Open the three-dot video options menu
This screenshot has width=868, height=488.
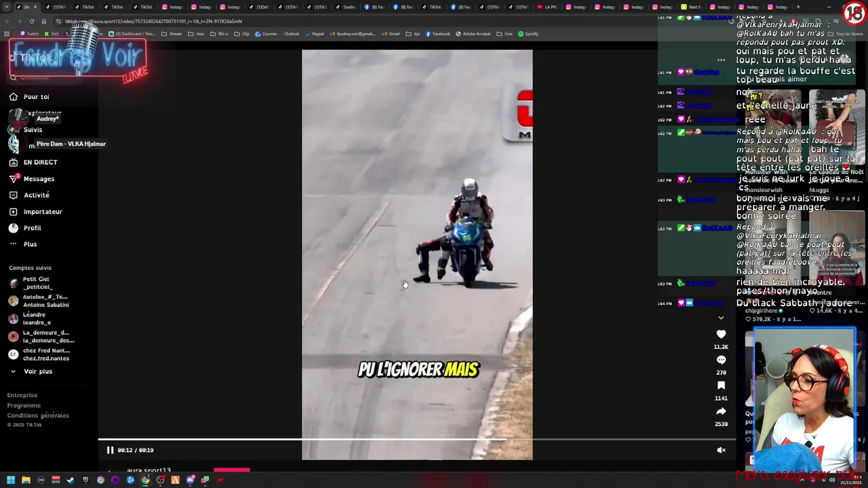pyautogui.click(x=721, y=60)
